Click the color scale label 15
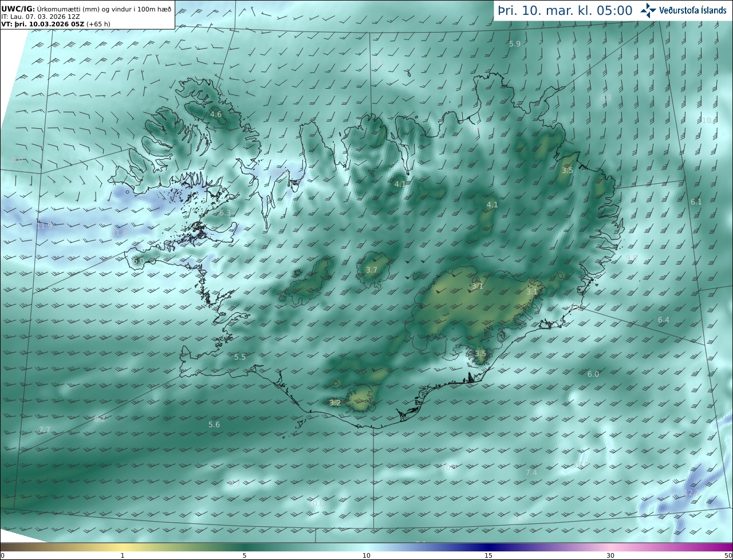The image size is (733, 560). click(x=488, y=555)
